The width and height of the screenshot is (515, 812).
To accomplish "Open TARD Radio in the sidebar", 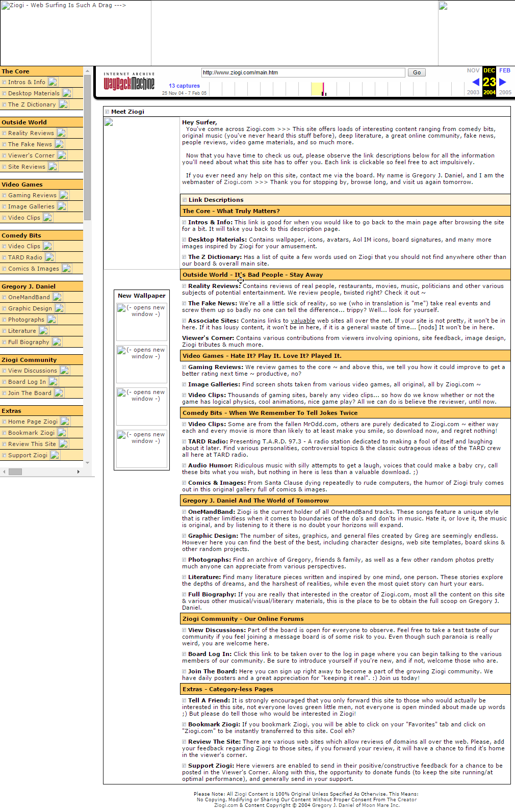I will click(x=25, y=257).
